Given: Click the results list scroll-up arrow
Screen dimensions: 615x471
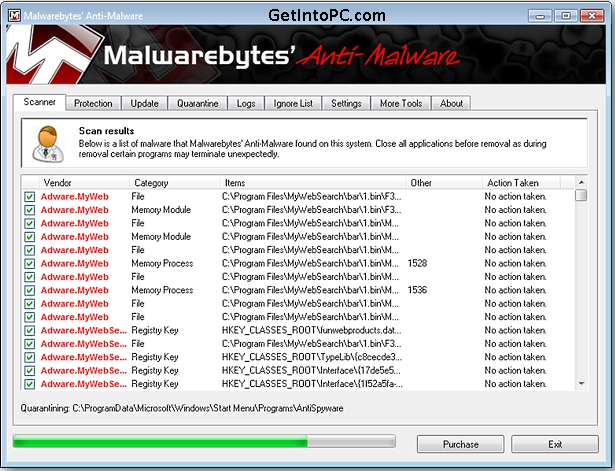Looking at the screenshot, I should 581,182.
